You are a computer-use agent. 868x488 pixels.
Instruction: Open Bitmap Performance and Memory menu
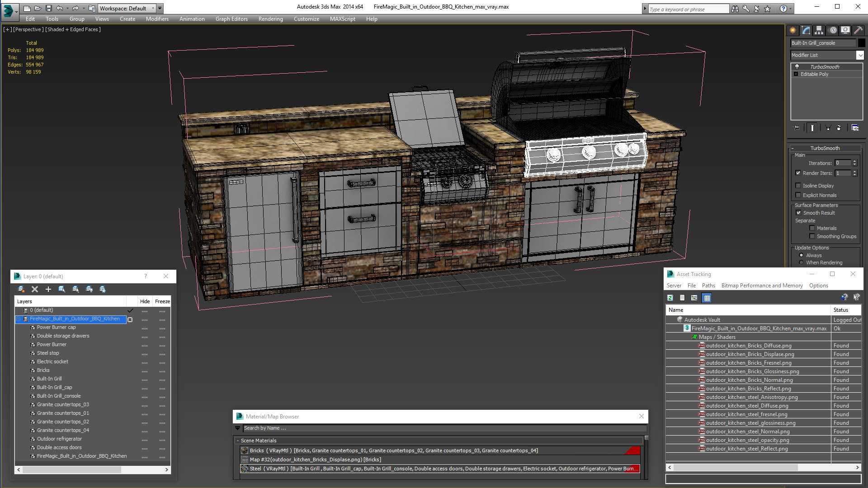(762, 286)
